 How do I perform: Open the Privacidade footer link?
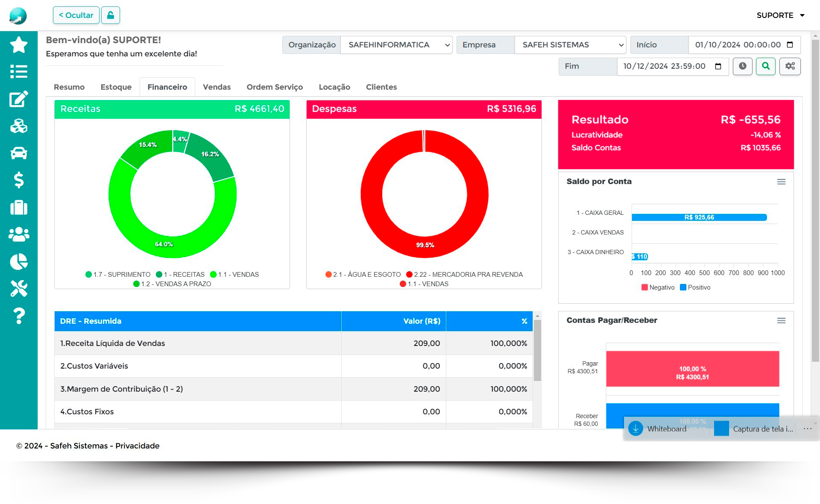click(x=137, y=445)
